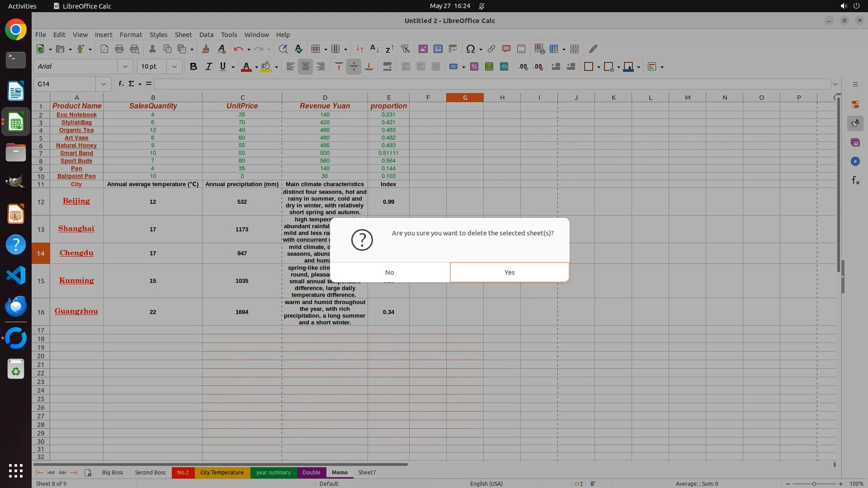Click the Insert Chart icon
The height and width of the screenshot is (488, 868).
(438, 49)
